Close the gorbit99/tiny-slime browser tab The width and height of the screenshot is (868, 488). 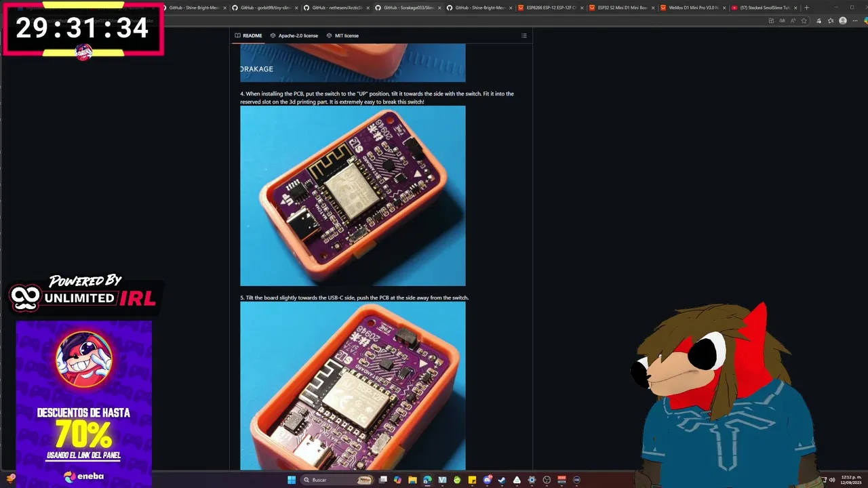tap(296, 7)
